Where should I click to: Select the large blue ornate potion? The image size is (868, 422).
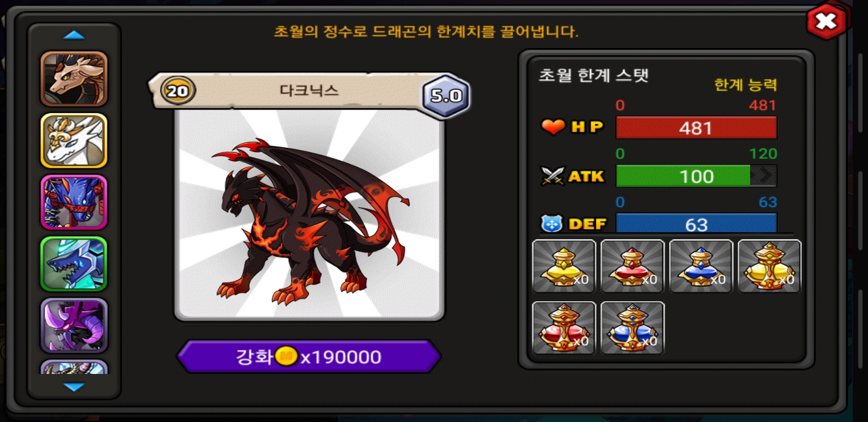click(632, 328)
